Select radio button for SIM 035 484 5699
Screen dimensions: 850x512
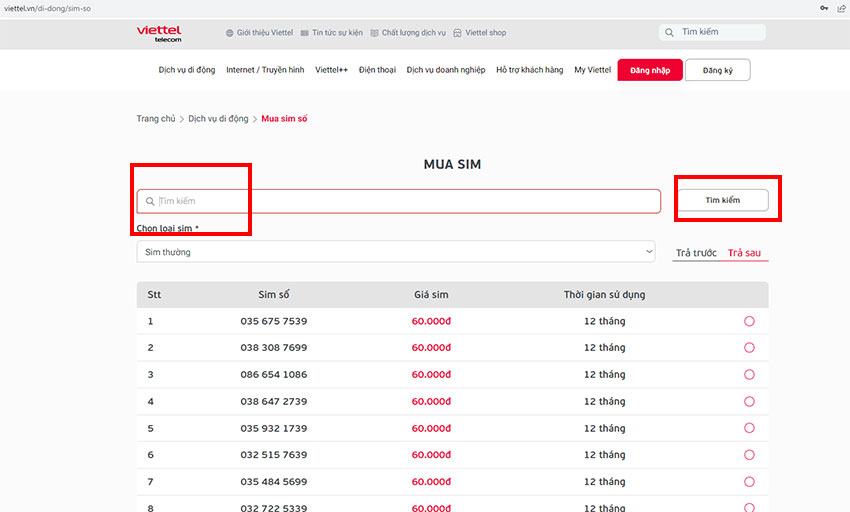coord(749,482)
